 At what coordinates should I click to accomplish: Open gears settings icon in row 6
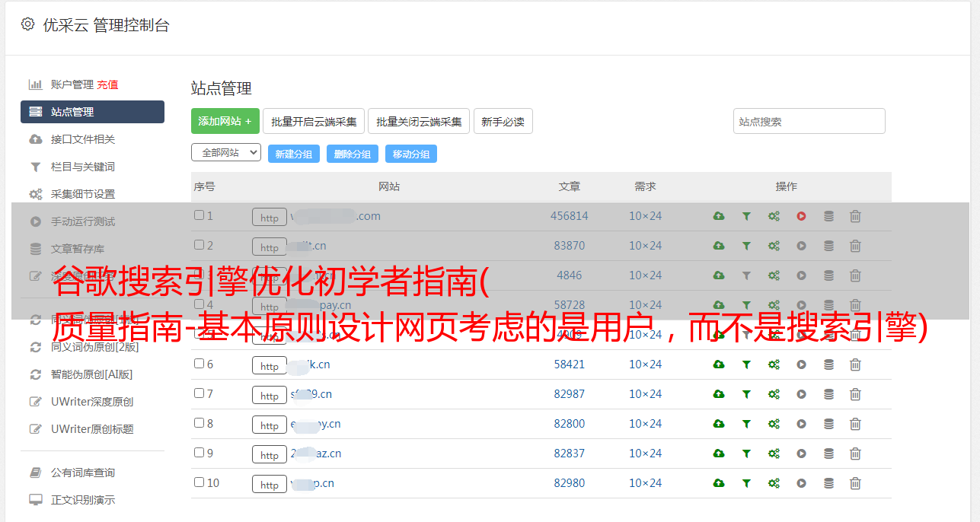tap(774, 364)
